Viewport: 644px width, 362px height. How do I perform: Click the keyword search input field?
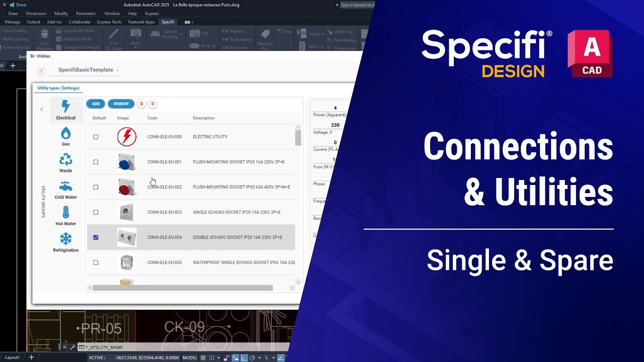tap(357, 5)
